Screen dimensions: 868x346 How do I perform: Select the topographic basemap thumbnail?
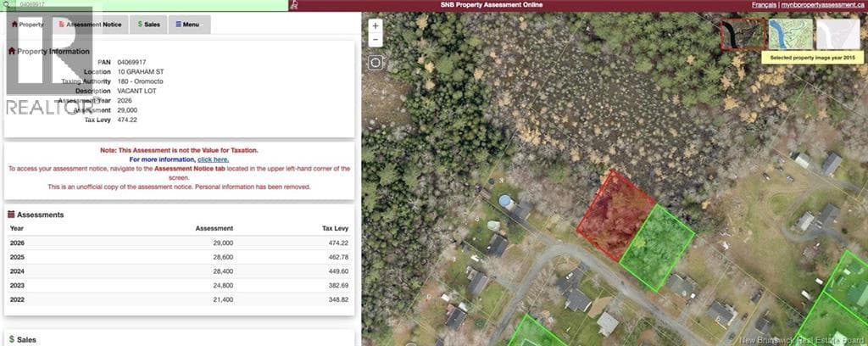791,34
